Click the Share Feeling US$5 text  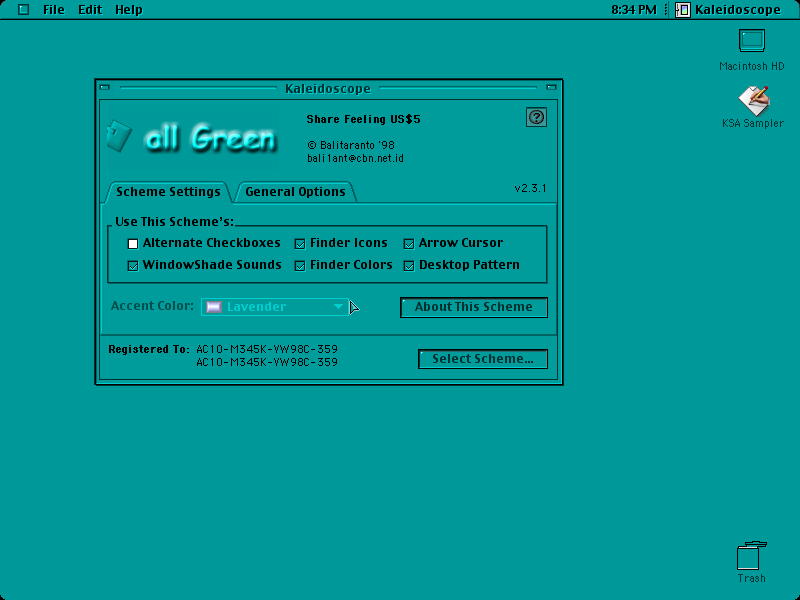click(x=363, y=119)
